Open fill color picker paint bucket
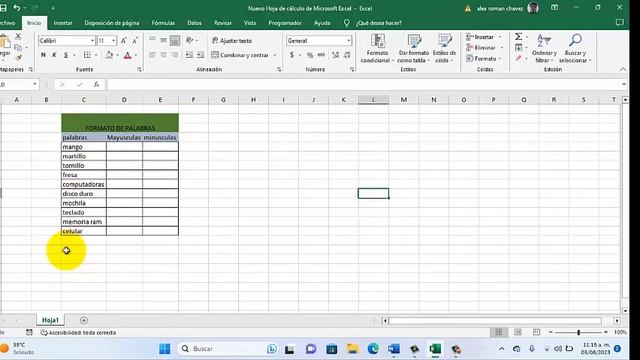Screen dimensions: 640x360 coord(109,55)
